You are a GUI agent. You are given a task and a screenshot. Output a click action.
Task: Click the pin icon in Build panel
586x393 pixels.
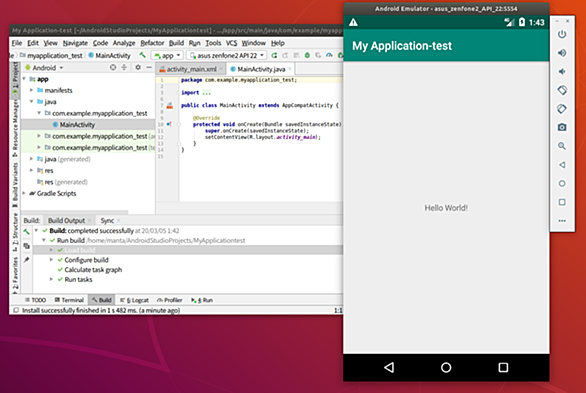(x=27, y=260)
